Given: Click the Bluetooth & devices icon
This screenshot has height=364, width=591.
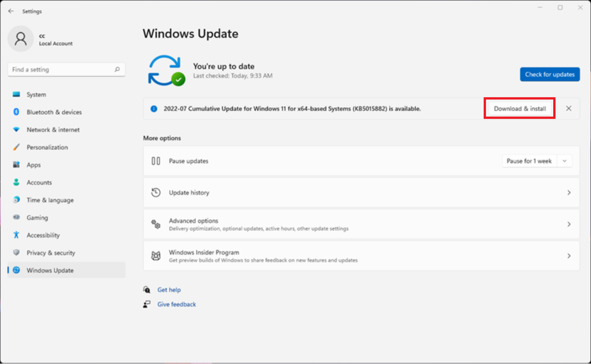Looking at the screenshot, I should point(16,112).
